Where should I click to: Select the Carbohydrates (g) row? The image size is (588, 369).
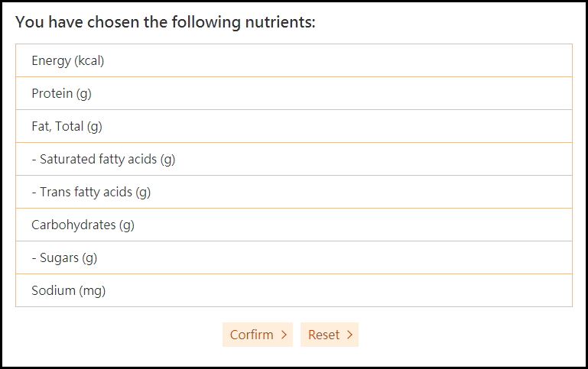(294, 225)
